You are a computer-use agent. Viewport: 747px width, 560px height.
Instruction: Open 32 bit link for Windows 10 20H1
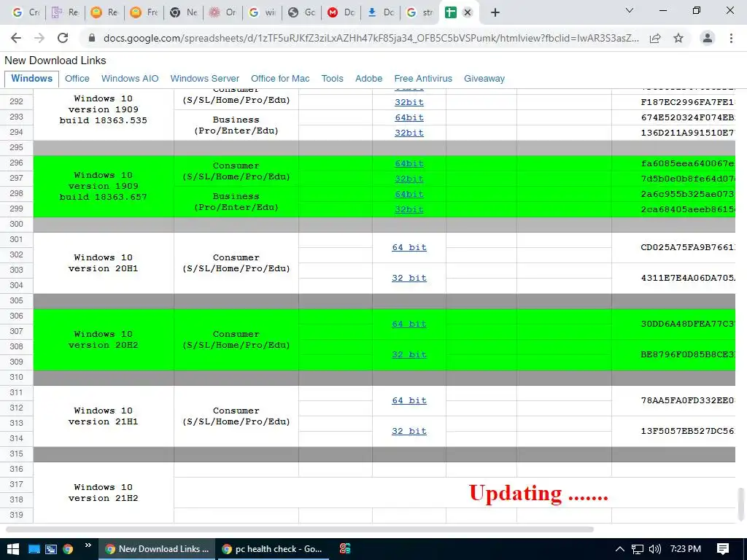pyautogui.click(x=409, y=278)
